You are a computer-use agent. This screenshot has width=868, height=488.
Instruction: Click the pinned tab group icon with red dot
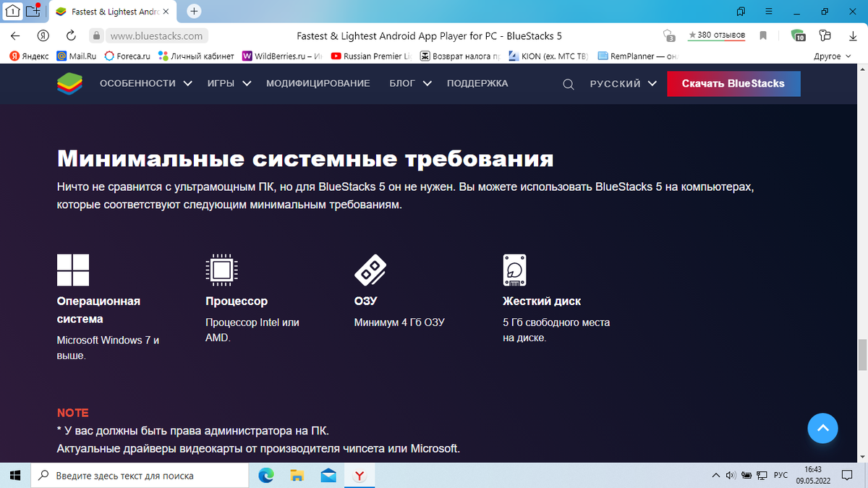(x=34, y=11)
